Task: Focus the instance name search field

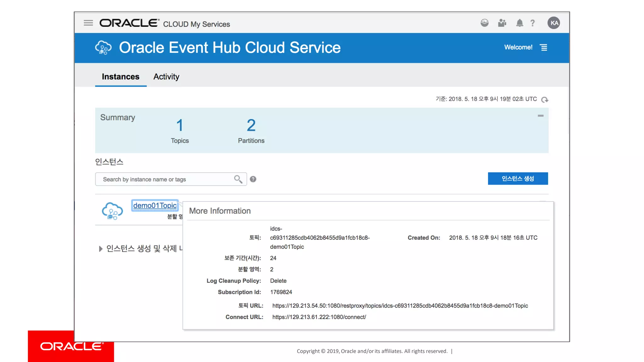Action: [x=171, y=179]
